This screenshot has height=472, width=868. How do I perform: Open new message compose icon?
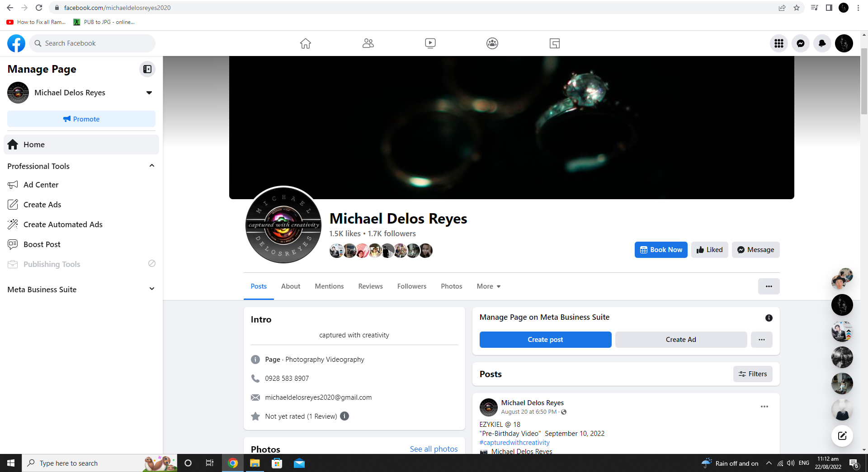coord(842,436)
